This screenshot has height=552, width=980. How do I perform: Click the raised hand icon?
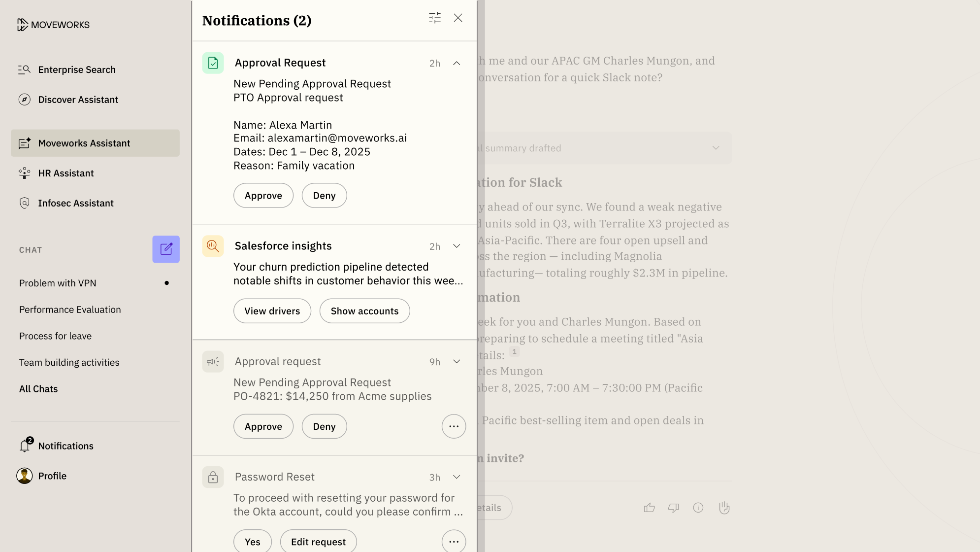point(724,508)
